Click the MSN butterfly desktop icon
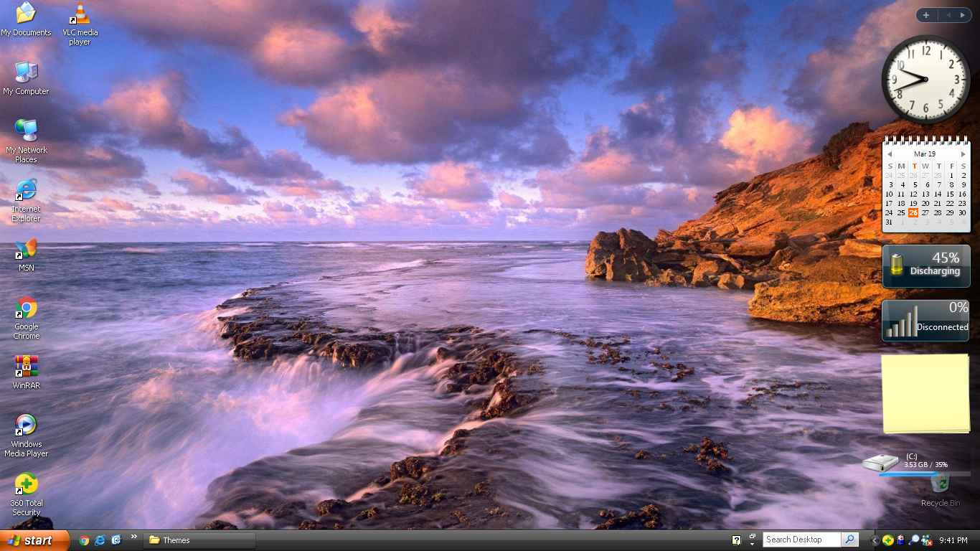The height and width of the screenshot is (551, 980). coord(26,255)
